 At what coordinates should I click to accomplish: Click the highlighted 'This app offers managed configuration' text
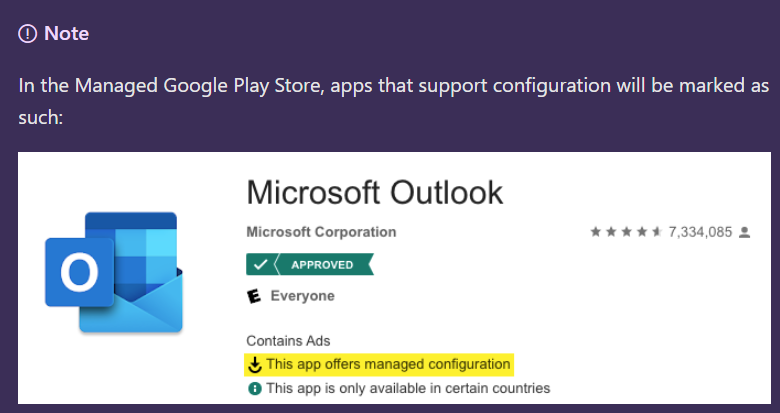click(x=388, y=365)
